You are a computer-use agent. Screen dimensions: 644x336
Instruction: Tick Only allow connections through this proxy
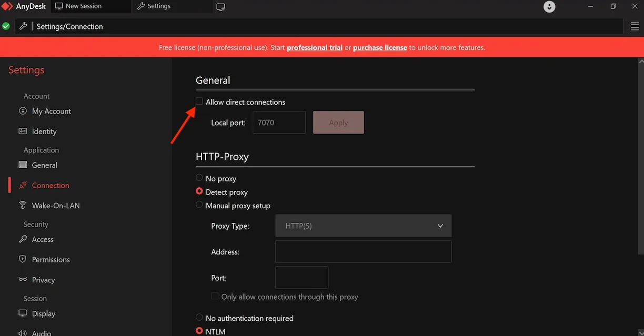pos(215,296)
